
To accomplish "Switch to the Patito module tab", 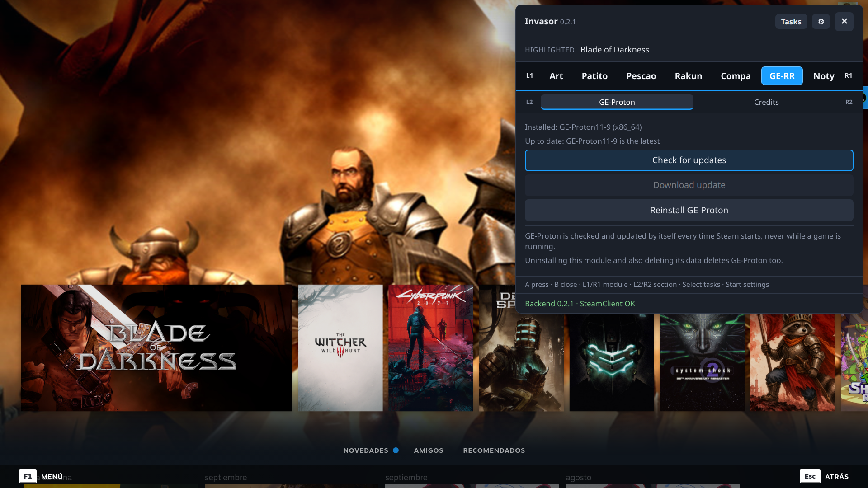I will point(594,76).
